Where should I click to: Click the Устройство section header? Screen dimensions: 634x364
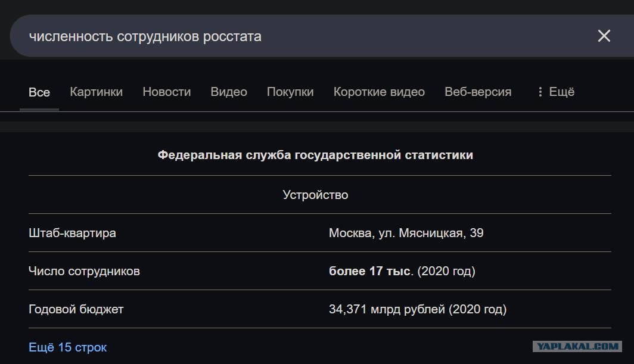[315, 195]
